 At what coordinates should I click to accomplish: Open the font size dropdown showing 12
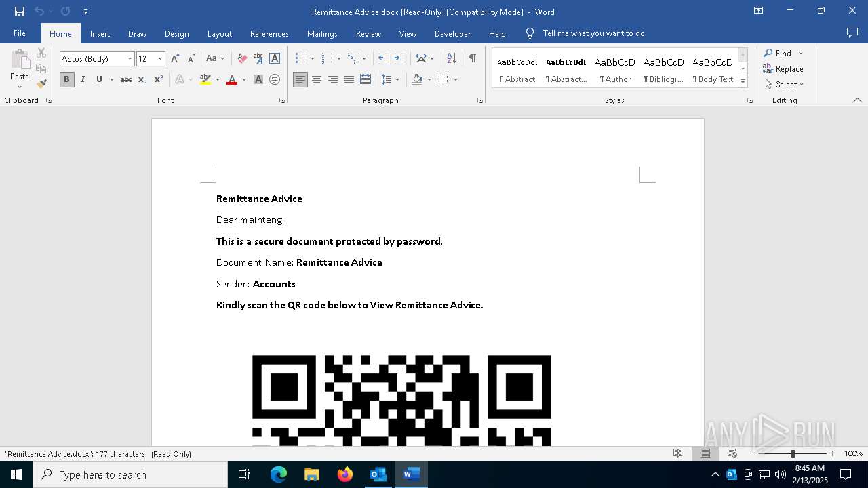click(161, 59)
